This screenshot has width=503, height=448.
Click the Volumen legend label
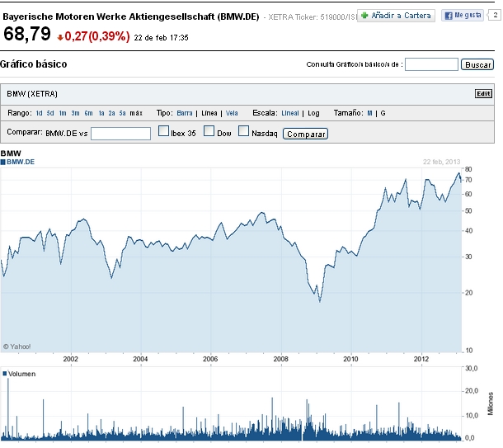[x=21, y=374]
